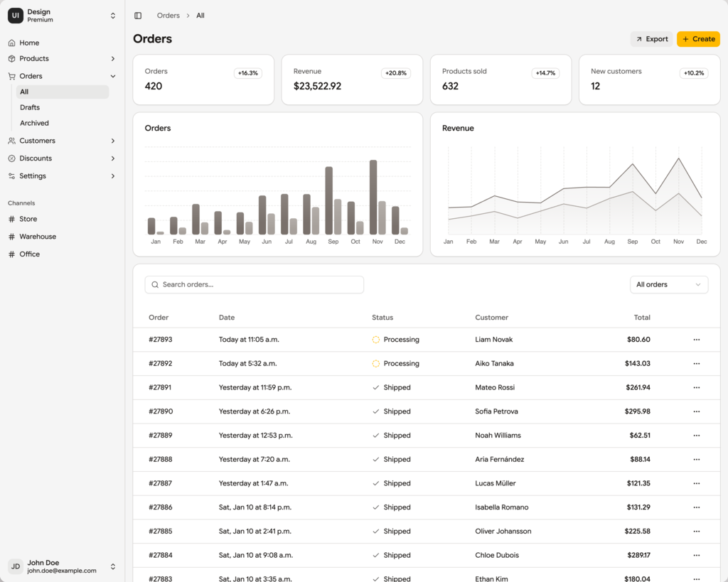The image size is (728, 582).
Task: Open the Design Premium workspace switcher
Action: click(112, 16)
